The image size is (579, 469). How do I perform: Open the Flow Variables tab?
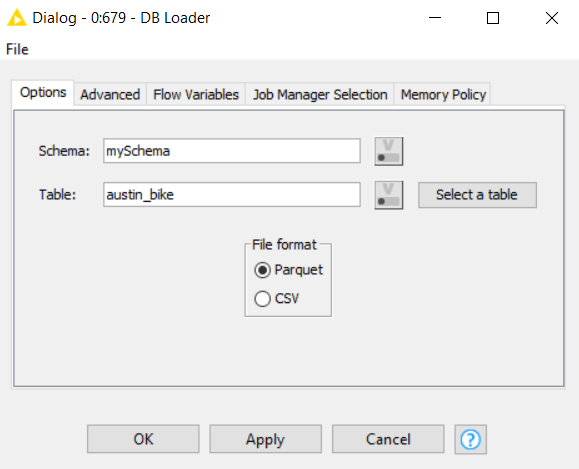pyautogui.click(x=196, y=95)
